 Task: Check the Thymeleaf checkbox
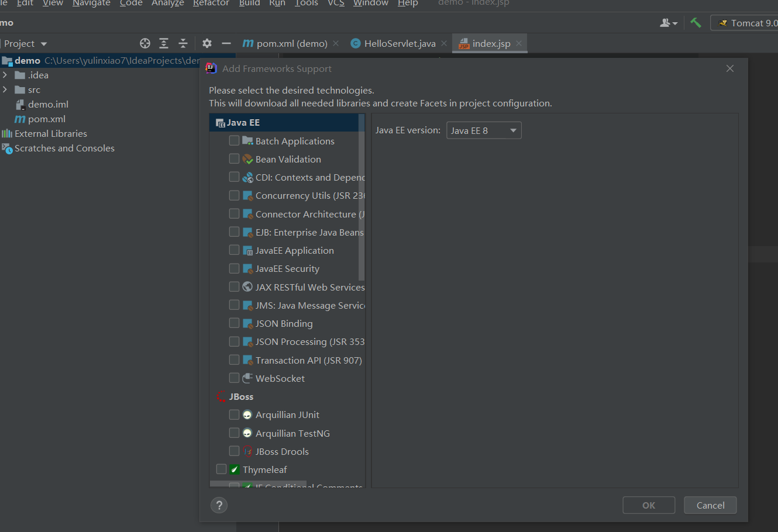coord(221,469)
